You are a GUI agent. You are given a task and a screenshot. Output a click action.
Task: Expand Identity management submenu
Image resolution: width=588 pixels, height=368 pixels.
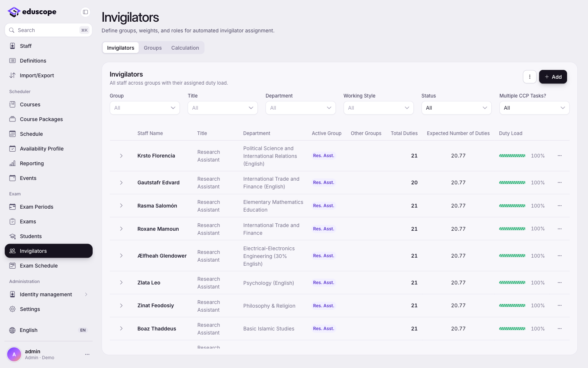[49, 294]
